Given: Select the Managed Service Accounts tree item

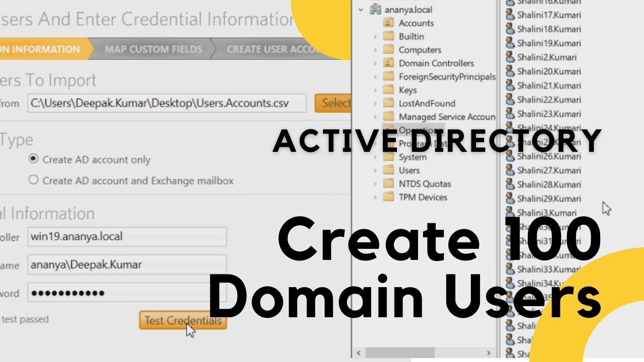Looking at the screenshot, I should (x=447, y=117).
